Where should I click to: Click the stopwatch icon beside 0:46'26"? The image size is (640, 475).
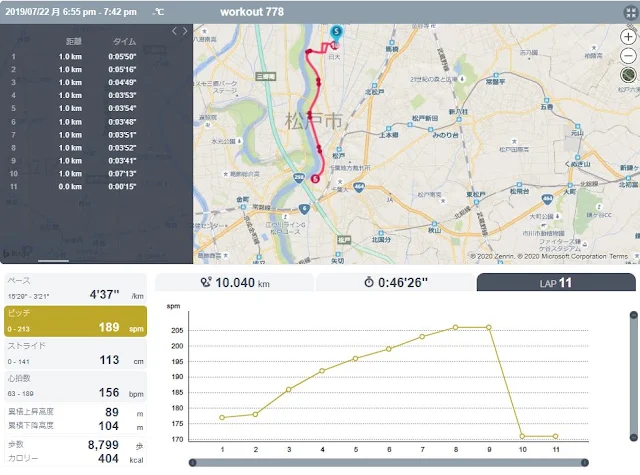(369, 282)
